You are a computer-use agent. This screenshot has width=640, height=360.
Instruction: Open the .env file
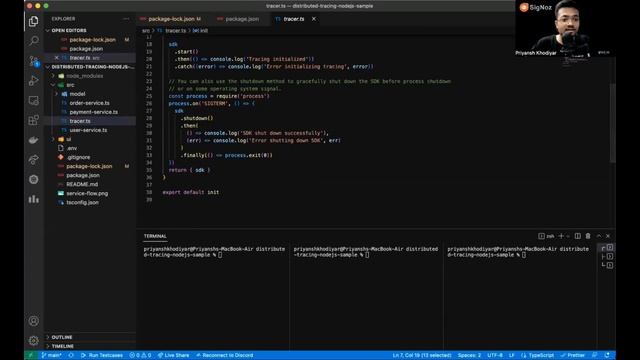[x=71, y=148]
